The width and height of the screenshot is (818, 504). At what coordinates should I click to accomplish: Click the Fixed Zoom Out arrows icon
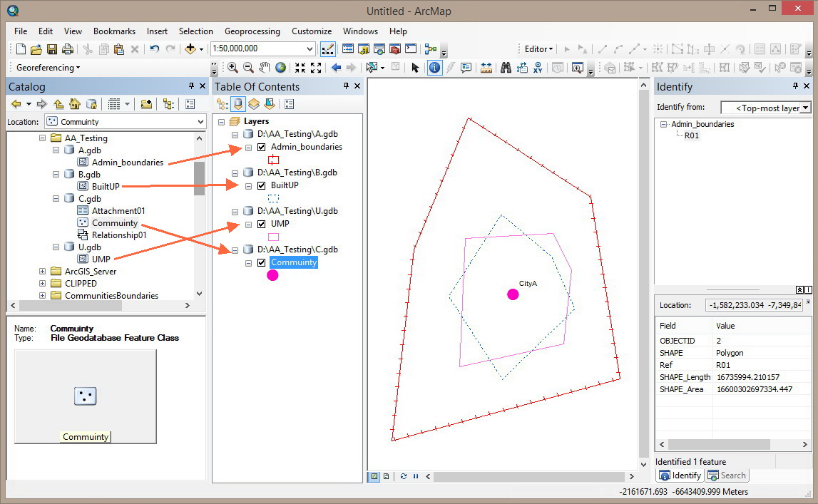tap(316, 68)
